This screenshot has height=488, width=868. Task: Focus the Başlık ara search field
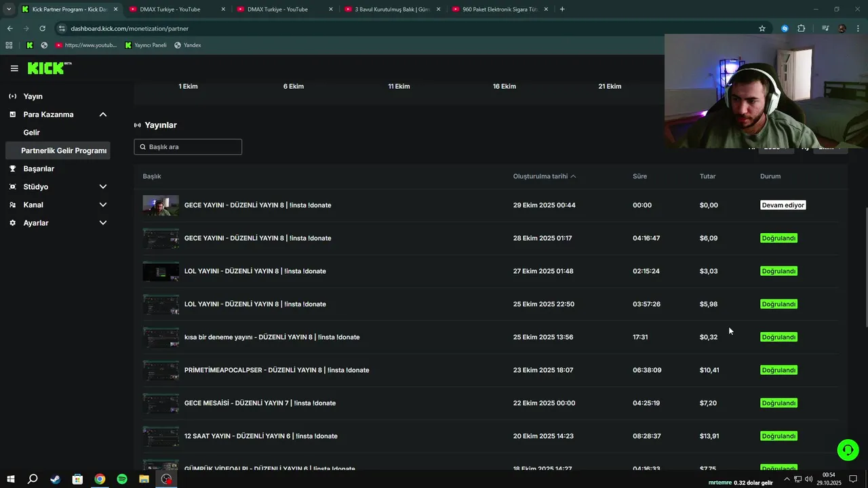(x=188, y=147)
